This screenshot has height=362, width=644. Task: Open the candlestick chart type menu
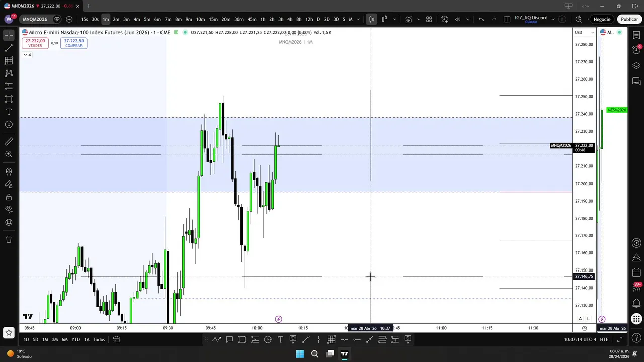(x=371, y=19)
